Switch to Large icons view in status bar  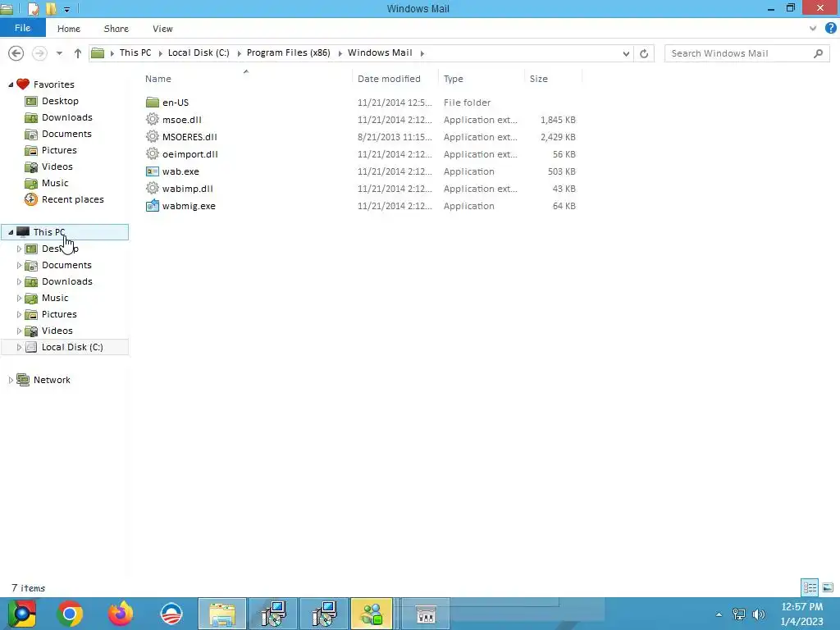[828, 587]
